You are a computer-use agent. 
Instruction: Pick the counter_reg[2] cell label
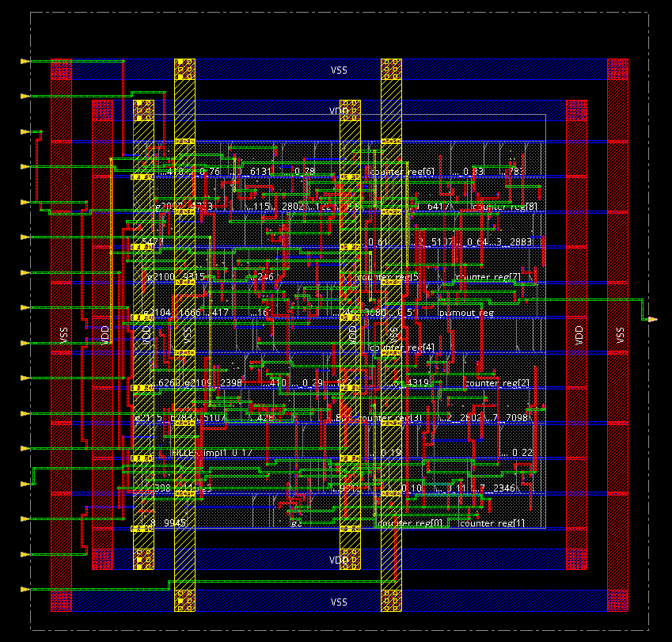tap(497, 382)
